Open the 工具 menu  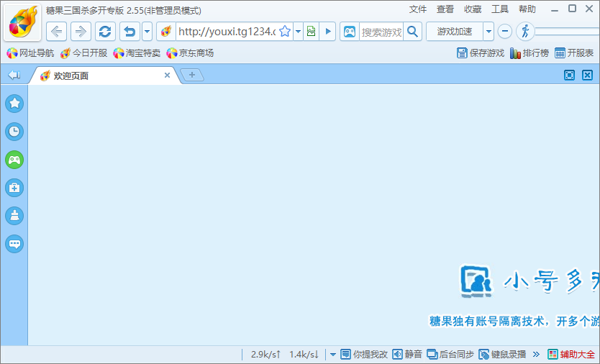pos(500,9)
